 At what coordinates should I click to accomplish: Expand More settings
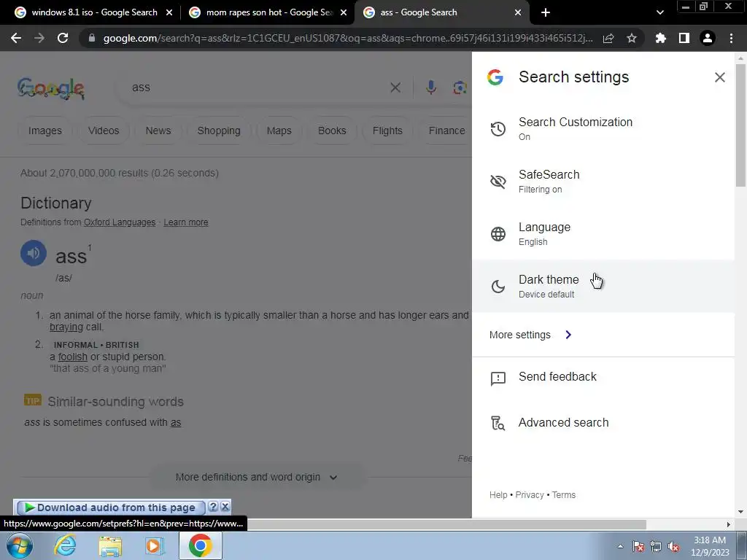[530, 335]
